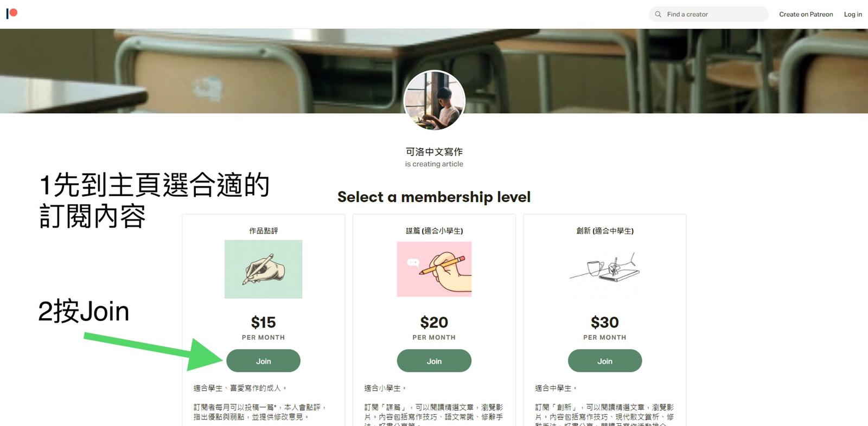
Task: Click the $15 price label
Action: coord(263,322)
